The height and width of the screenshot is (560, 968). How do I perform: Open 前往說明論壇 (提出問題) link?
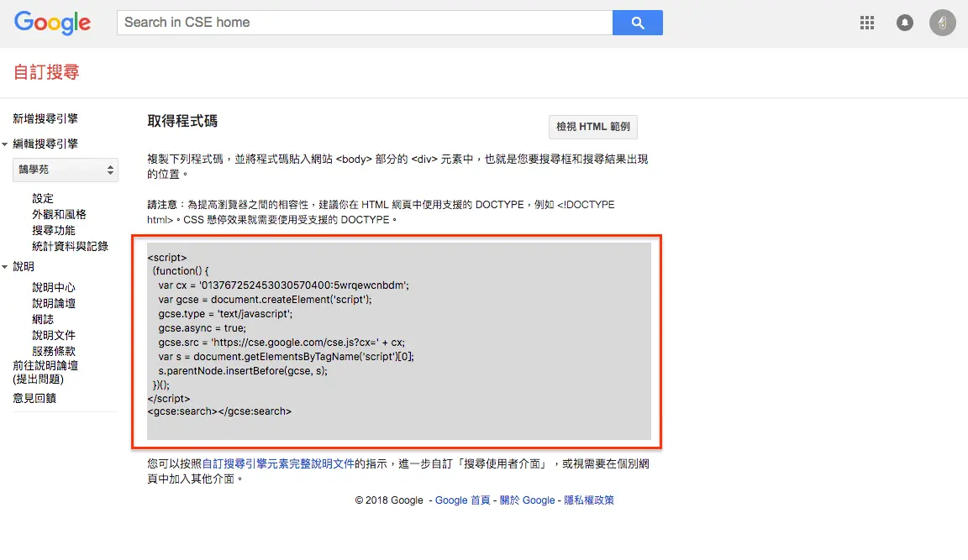pyautogui.click(x=45, y=373)
